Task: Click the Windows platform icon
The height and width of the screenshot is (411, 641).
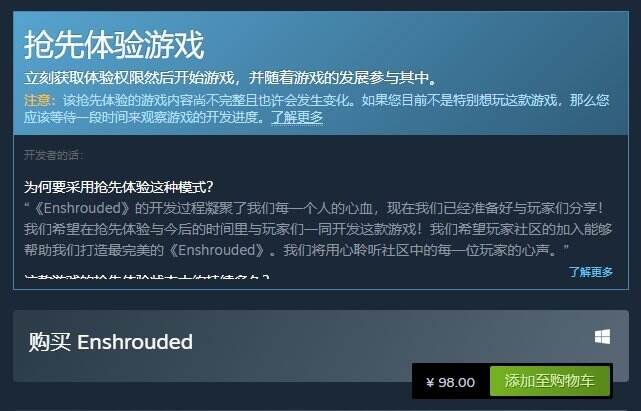Action: 602,337
